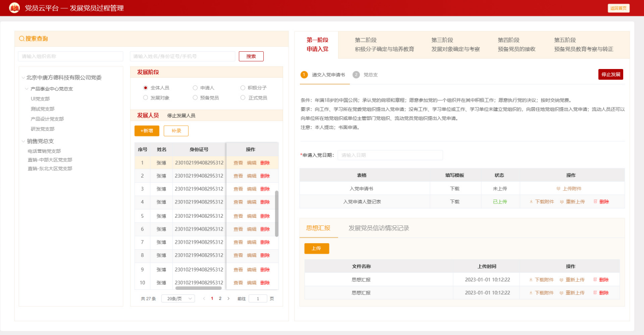Screen dimensions: 644x335
Task: Click the search magnifier icon beside 搜索查询
Action: (x=22, y=39)
